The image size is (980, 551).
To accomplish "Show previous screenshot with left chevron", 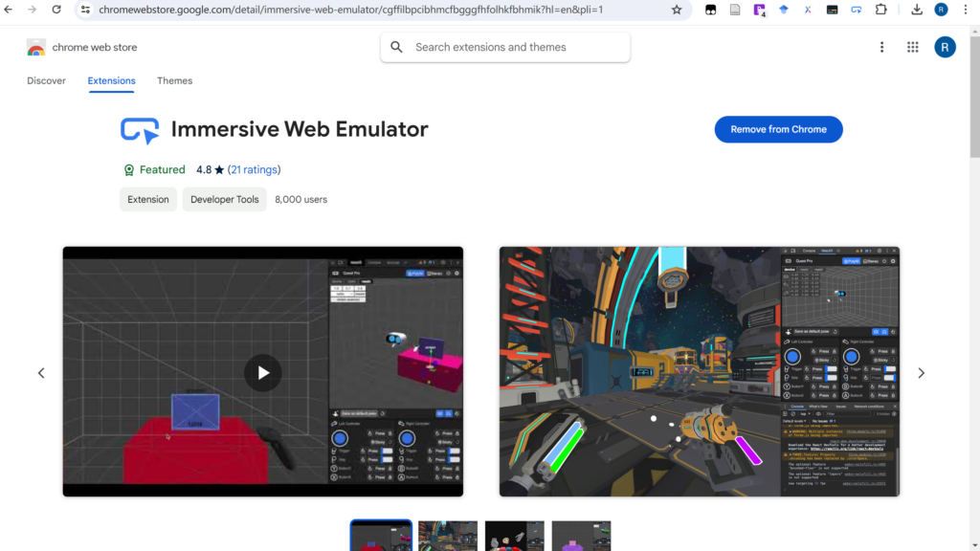I will pos(41,373).
